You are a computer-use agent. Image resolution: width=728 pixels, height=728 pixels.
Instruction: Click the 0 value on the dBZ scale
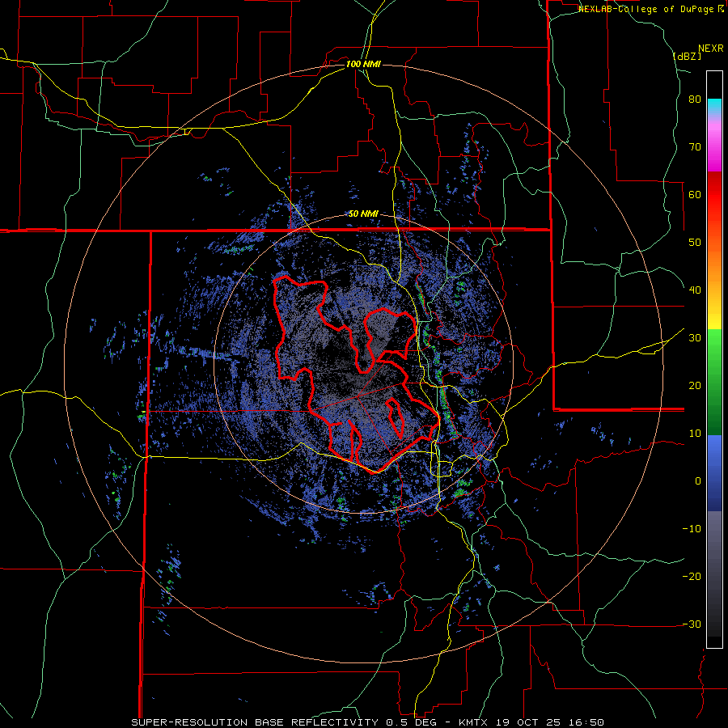698,481
